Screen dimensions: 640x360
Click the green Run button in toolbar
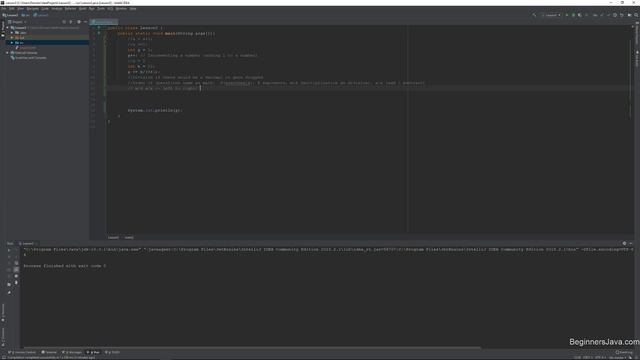(x=567, y=15)
